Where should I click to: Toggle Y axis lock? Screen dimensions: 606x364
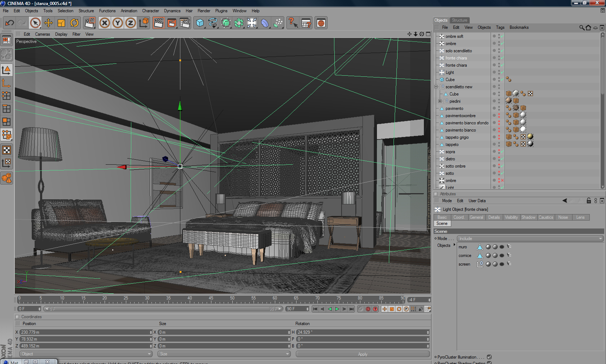pyautogui.click(x=118, y=23)
